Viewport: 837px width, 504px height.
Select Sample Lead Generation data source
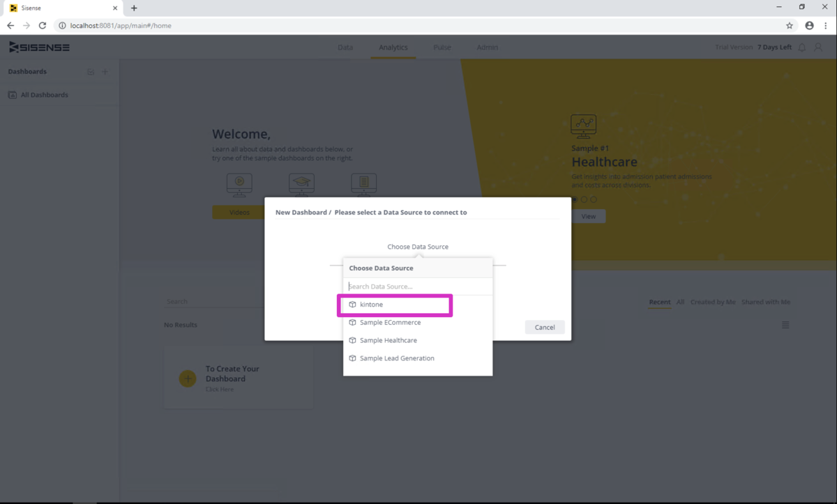(418, 358)
